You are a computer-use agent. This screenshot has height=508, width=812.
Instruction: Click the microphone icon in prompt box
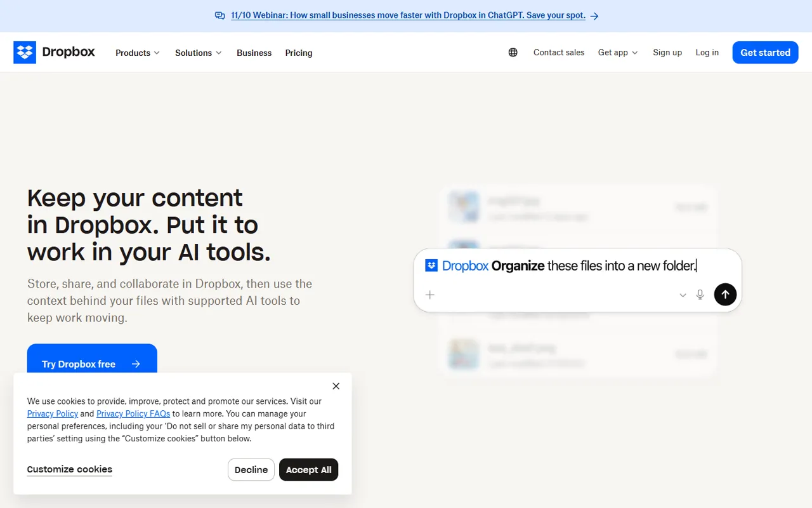tap(700, 295)
